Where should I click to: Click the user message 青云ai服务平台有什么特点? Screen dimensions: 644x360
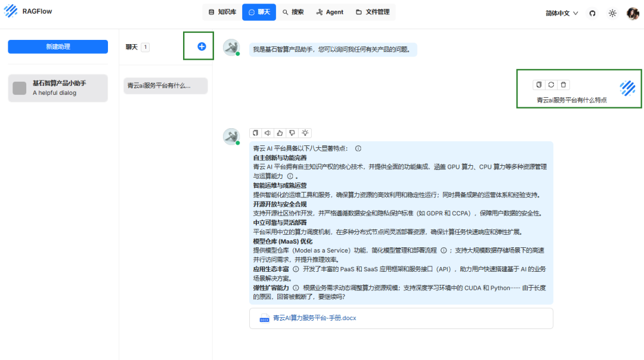tap(572, 100)
